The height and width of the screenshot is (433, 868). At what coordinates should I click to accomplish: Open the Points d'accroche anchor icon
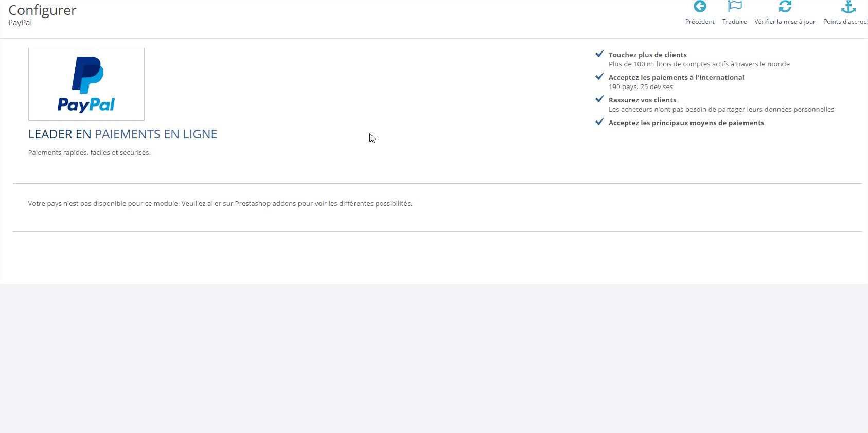(x=848, y=6)
